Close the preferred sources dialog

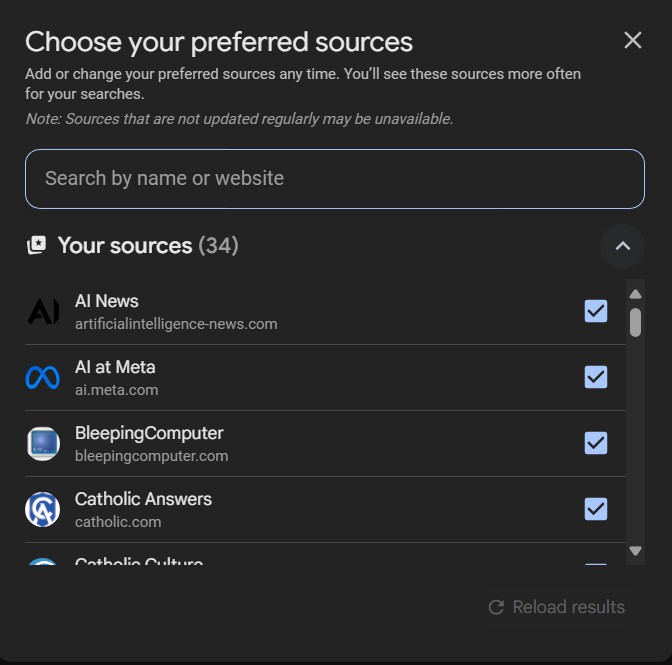(633, 41)
